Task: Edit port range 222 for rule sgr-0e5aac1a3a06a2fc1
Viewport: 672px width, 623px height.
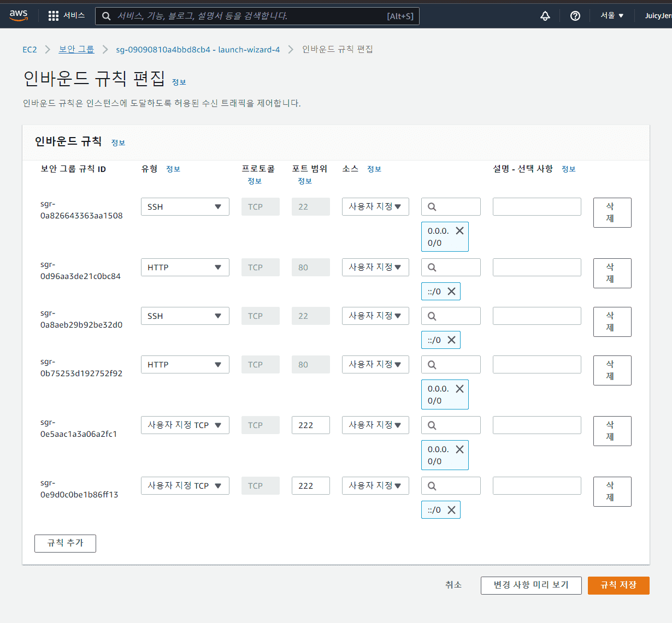Action: [311, 425]
